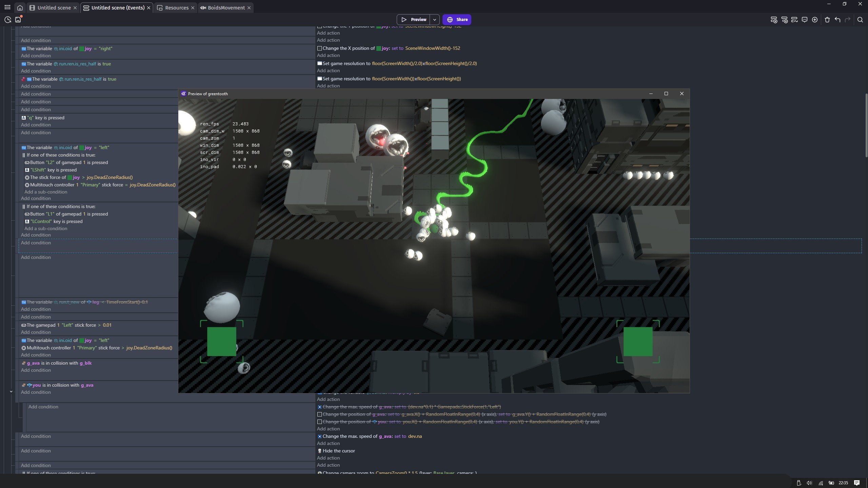The height and width of the screenshot is (488, 868).
Task: Select the "LShift" key is pressed condition
Action: coord(51,170)
